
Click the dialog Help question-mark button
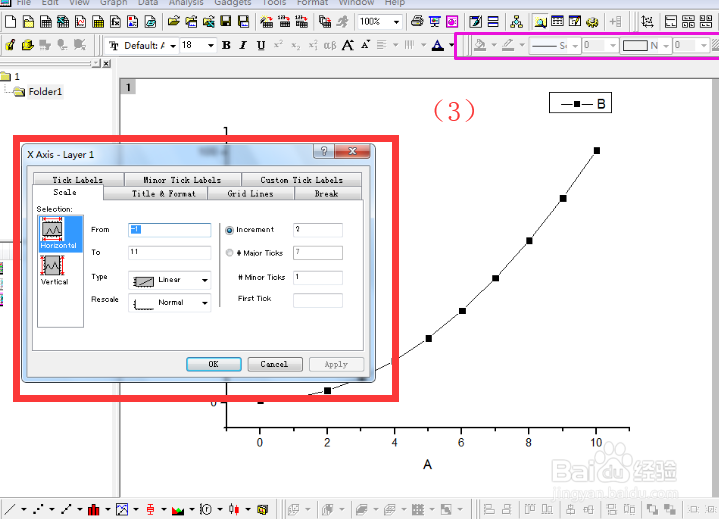(324, 151)
